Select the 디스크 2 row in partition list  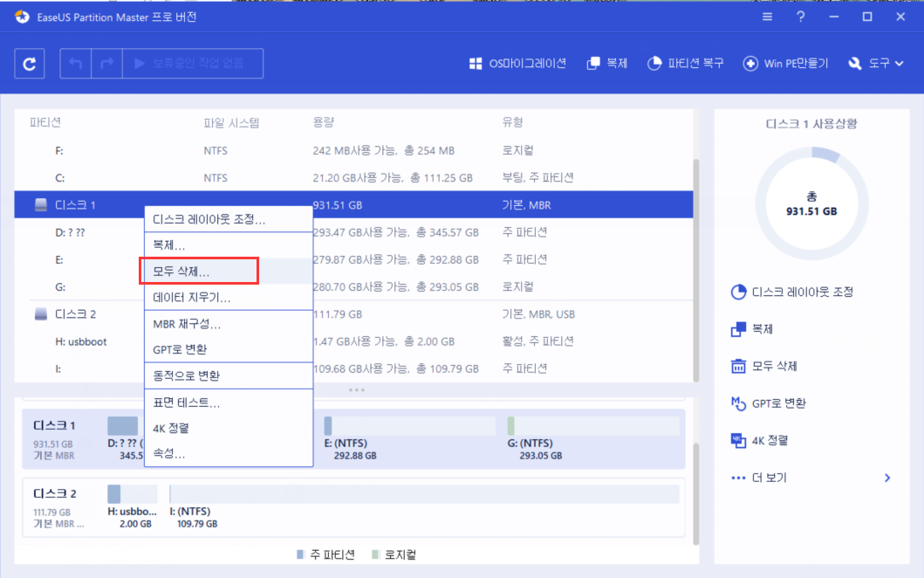353,314
